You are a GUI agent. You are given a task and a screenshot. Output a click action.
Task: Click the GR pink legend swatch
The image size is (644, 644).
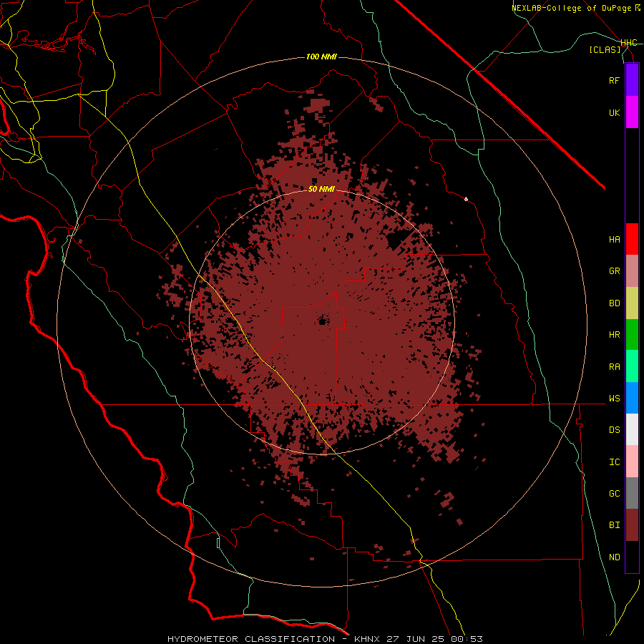pos(632,271)
